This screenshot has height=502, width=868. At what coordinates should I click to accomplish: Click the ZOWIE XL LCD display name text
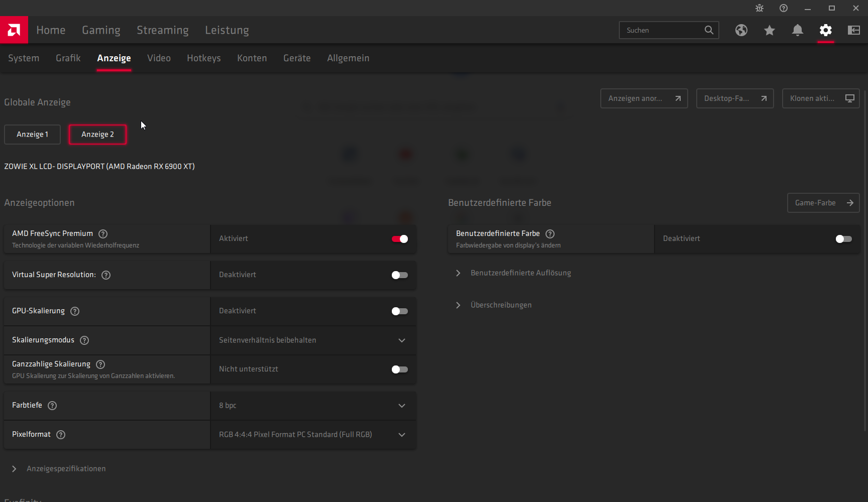pyautogui.click(x=99, y=167)
